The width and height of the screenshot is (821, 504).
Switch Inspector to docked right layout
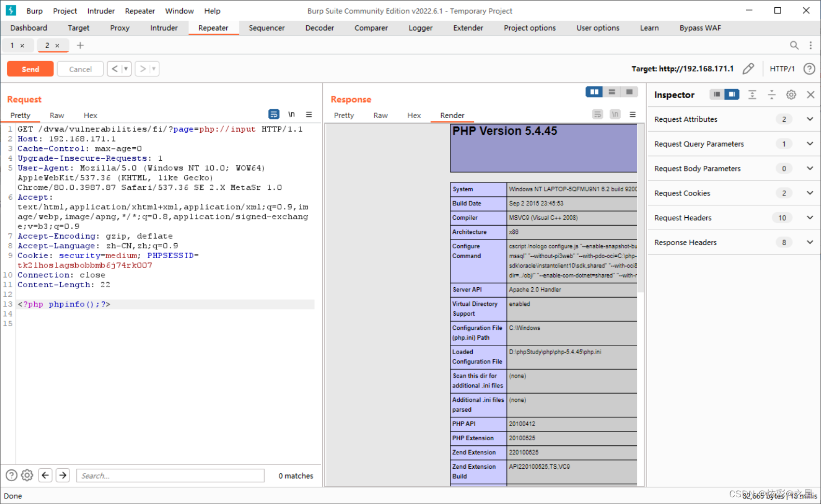click(x=732, y=94)
